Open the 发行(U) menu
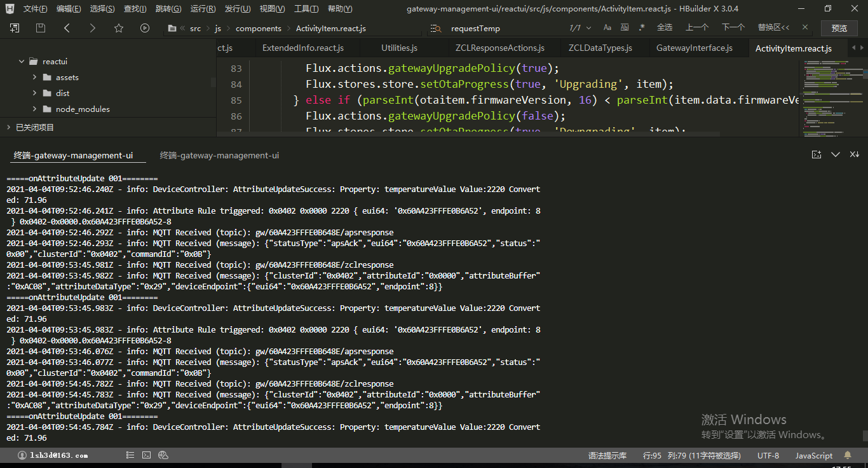Image resolution: width=868 pixels, height=468 pixels. 238,9
